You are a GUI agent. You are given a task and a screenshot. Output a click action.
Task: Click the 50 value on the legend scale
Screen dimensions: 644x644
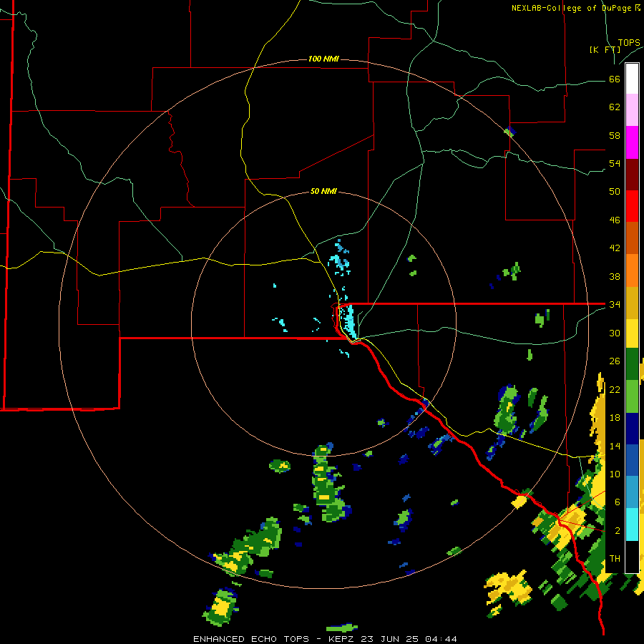615,192
